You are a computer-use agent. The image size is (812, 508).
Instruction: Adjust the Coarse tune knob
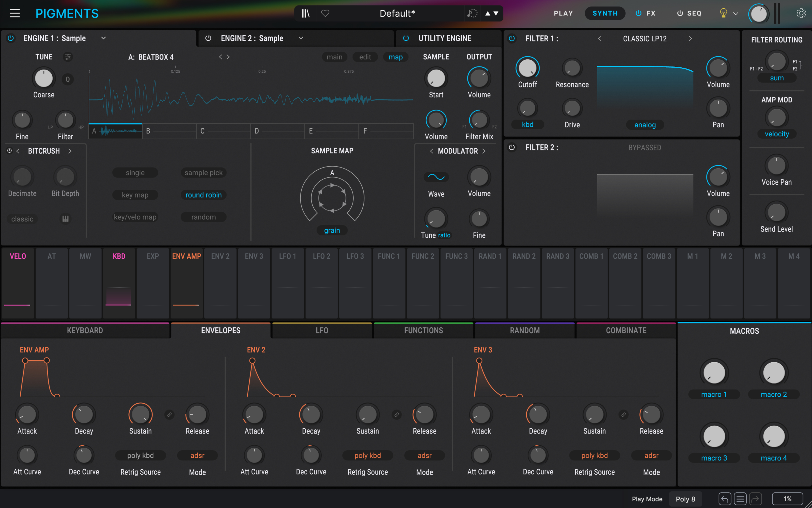click(x=44, y=78)
